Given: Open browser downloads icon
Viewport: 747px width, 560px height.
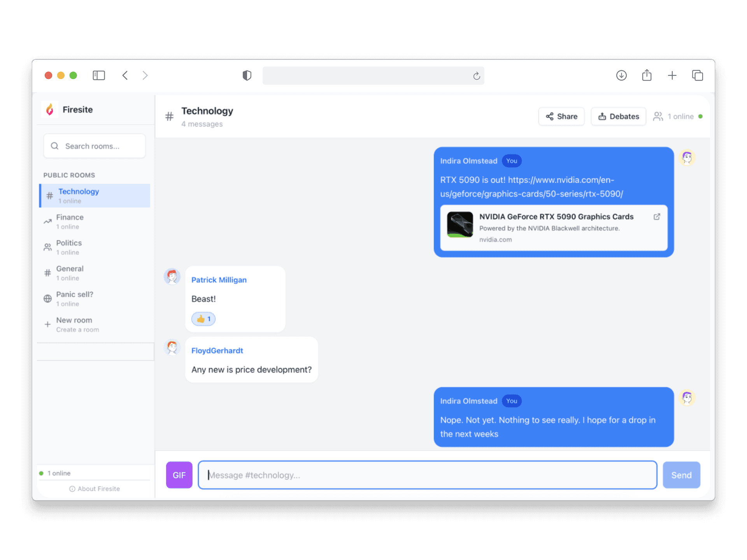Looking at the screenshot, I should coord(621,75).
